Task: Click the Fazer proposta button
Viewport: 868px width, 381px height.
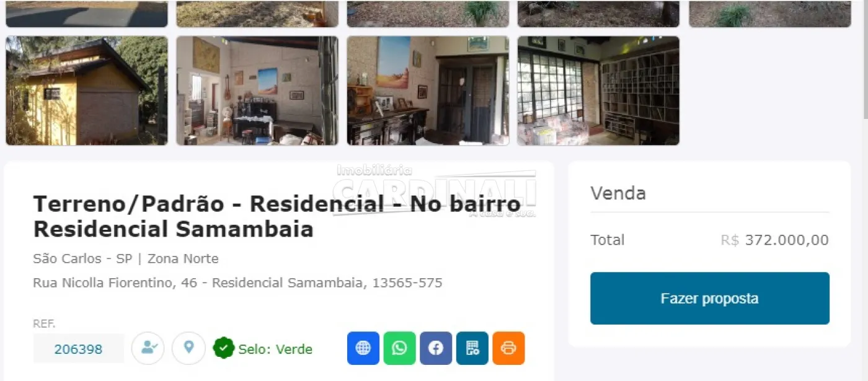Action: point(710,298)
